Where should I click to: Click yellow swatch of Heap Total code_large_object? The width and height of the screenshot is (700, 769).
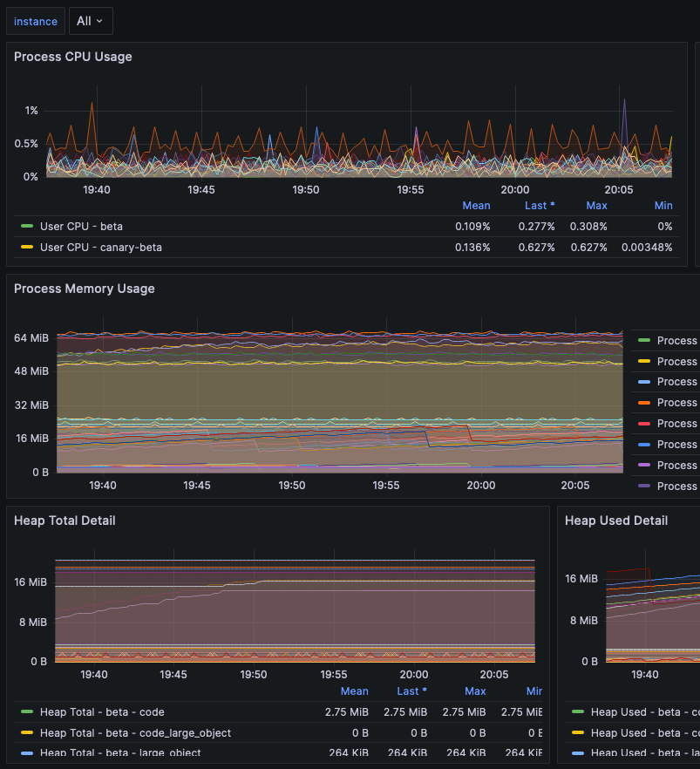(27, 732)
